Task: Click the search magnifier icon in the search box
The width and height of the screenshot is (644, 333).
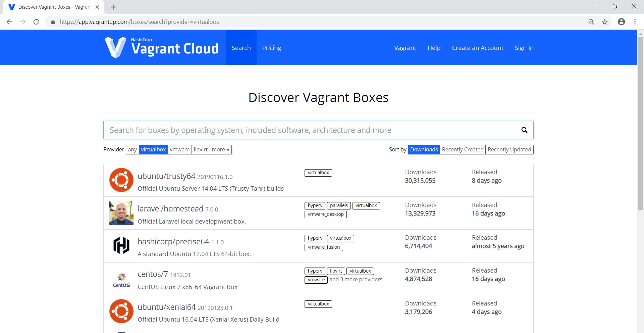Action: pyautogui.click(x=524, y=130)
